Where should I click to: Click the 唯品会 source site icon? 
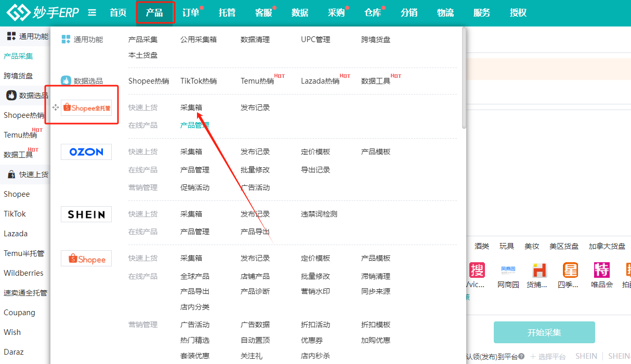point(602,270)
